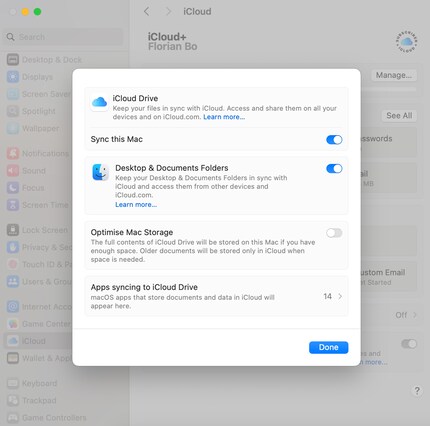The height and width of the screenshot is (426, 430).
Task: Open Touch ID settings icon
Action: (13, 264)
